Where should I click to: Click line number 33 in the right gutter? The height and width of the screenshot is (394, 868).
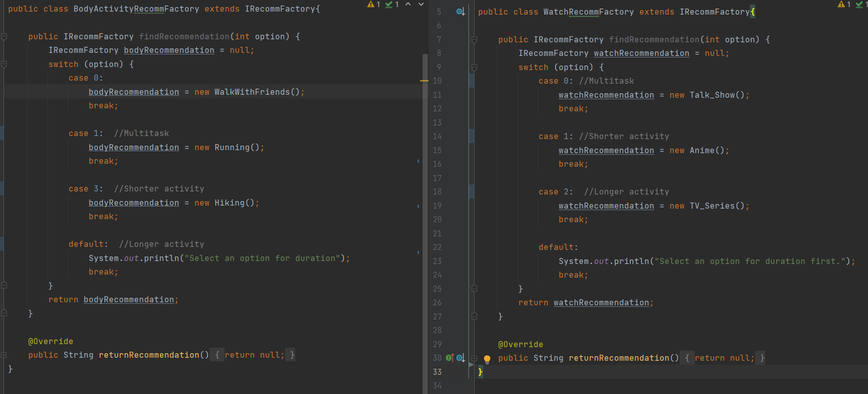(x=437, y=372)
